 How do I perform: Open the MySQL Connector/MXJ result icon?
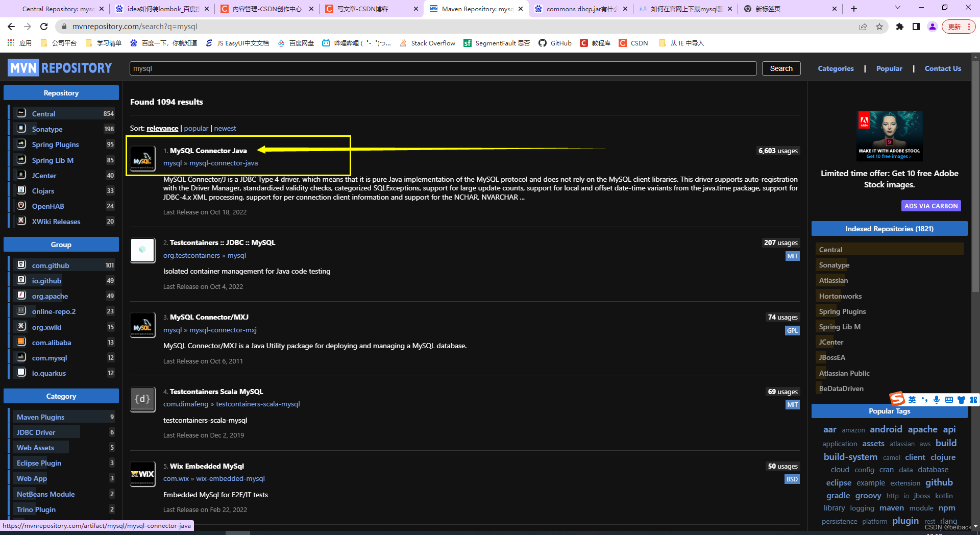(x=143, y=325)
